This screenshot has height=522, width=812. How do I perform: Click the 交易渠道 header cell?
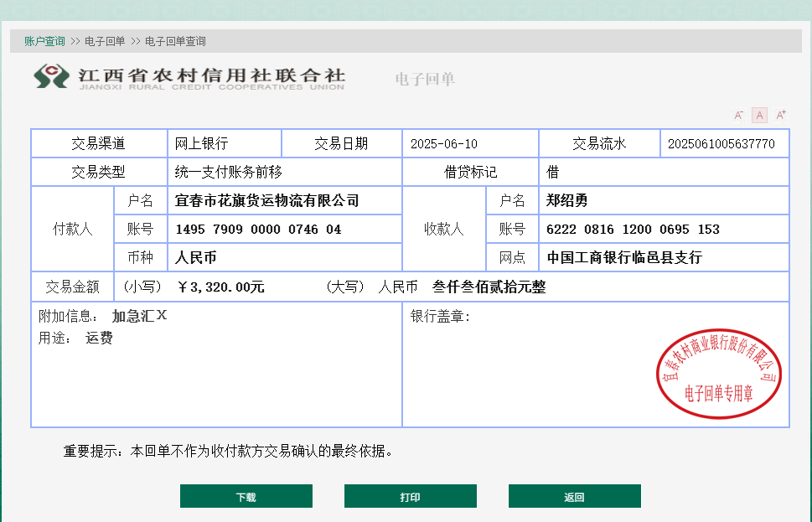click(99, 143)
